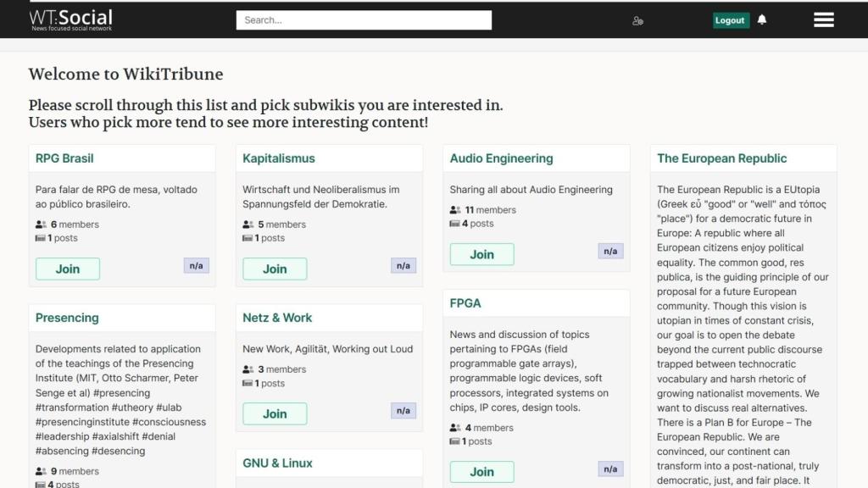Click the user friends icon in header
Image resolution: width=868 pixels, height=488 pixels.
(637, 20)
